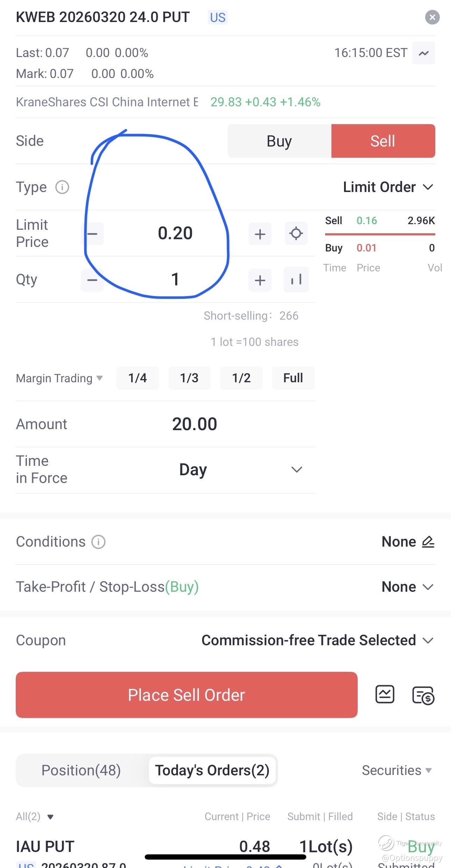Select the Sell side toggle

click(383, 141)
